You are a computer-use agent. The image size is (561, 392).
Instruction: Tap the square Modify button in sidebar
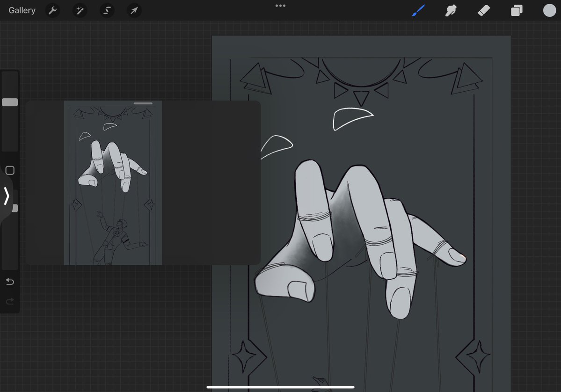pyautogui.click(x=10, y=170)
